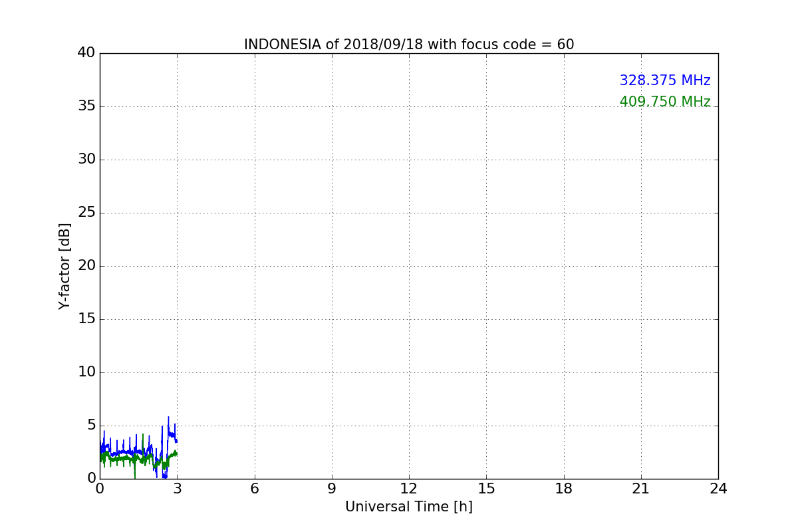Click x-axis tick label 24

pyautogui.click(x=718, y=489)
